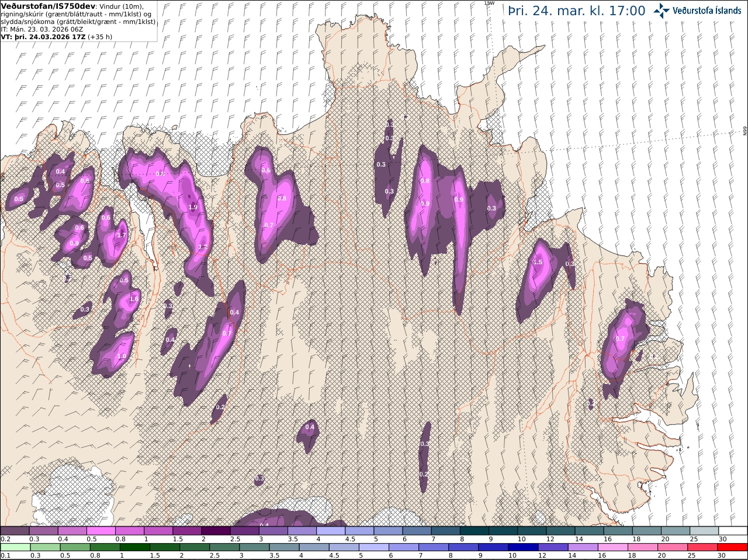Click the "Veðurstofan/IS750dev" model title
The height and width of the screenshot is (560, 748).
point(49,6)
